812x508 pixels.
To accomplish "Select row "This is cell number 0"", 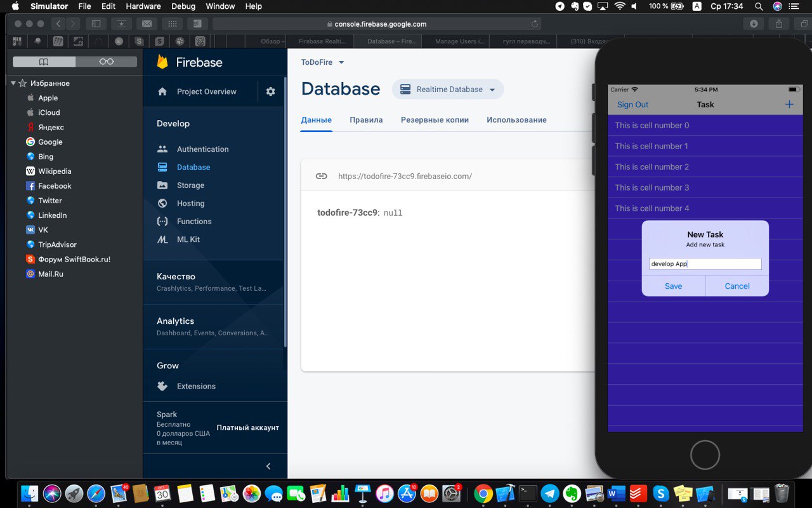I will pyautogui.click(x=705, y=125).
